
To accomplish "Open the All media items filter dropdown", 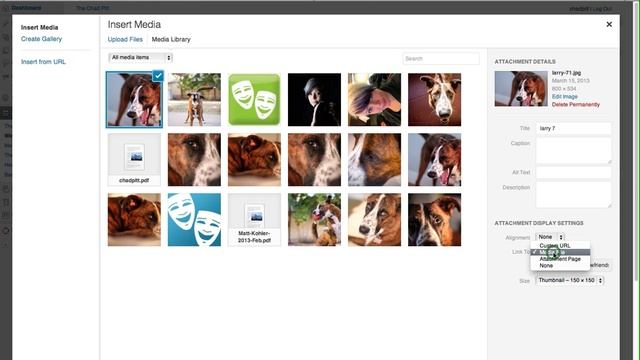I will tap(140, 58).
